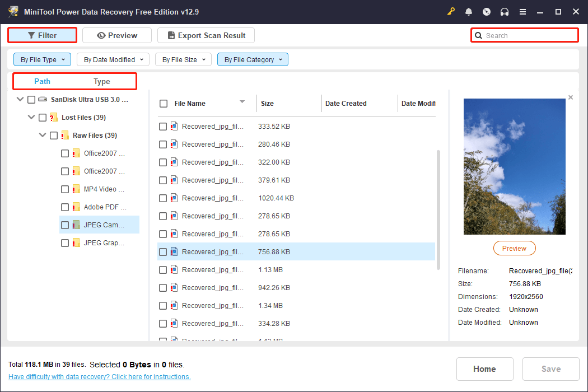Sort by the Date Created column header
This screenshot has height=392, width=588.
(346, 104)
